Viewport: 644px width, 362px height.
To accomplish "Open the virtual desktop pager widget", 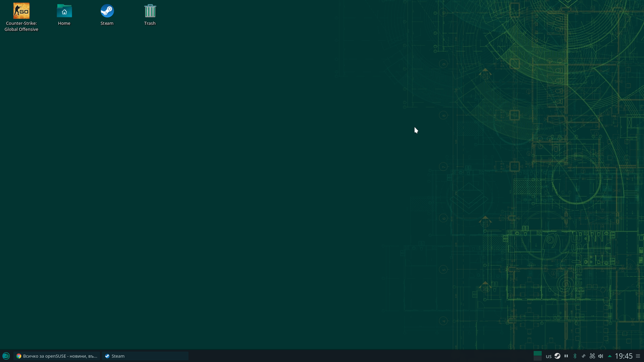I will click(x=537, y=356).
